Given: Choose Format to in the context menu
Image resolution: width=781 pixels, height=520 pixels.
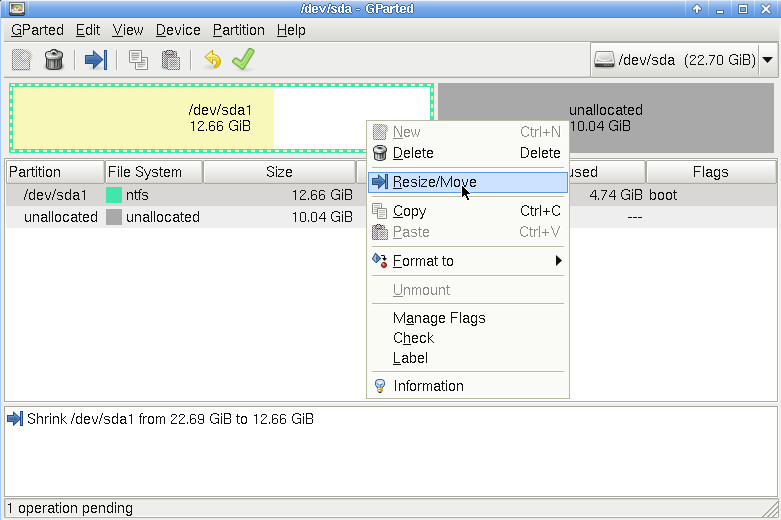Looking at the screenshot, I should [x=468, y=260].
